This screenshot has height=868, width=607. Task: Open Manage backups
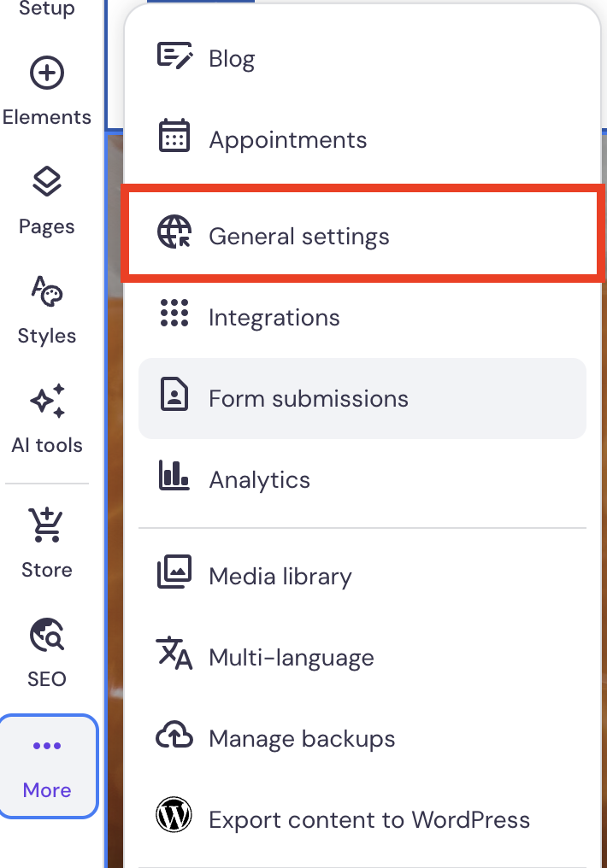[x=301, y=738]
